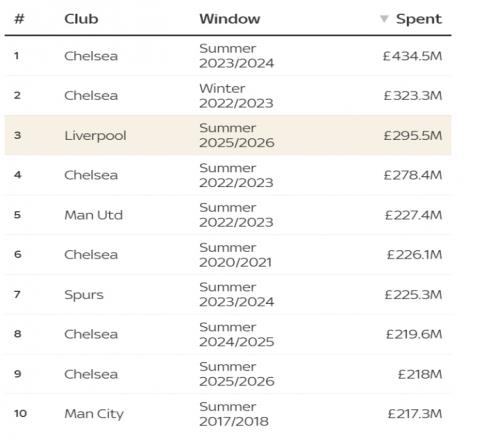Click Summer 2024/2025 window cell
Image resolution: width=500 pixels, height=440 pixels.
click(x=237, y=334)
